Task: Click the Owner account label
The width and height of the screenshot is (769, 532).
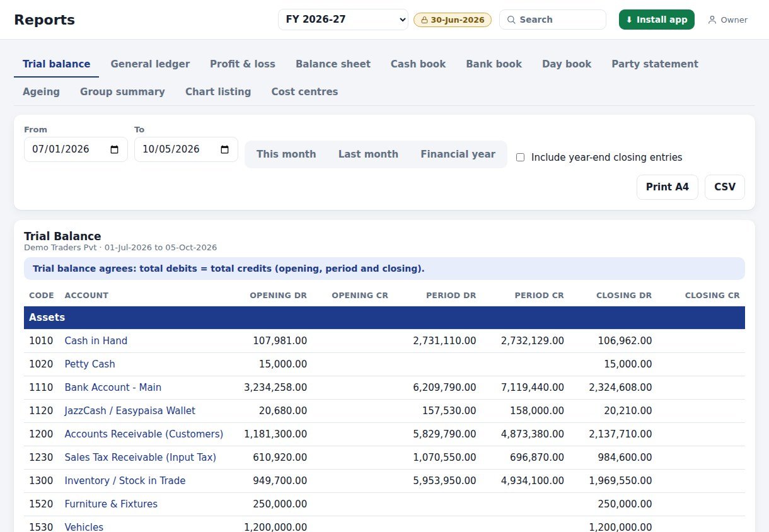Action: pos(734,20)
